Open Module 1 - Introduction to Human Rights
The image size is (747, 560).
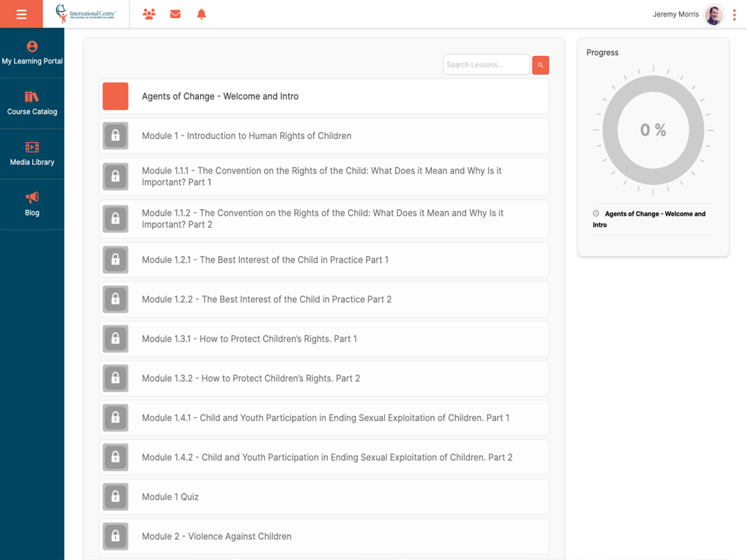pyautogui.click(x=324, y=136)
